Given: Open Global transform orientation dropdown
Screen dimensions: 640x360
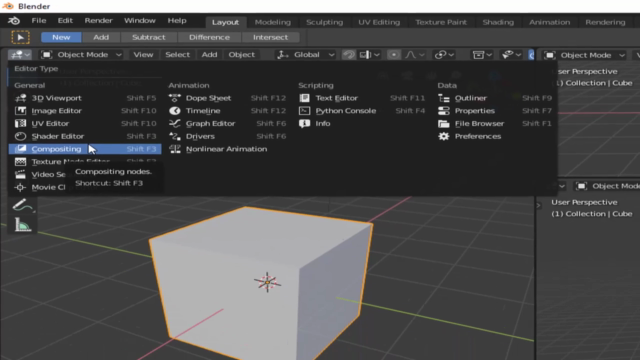Looking at the screenshot, I should point(305,54).
